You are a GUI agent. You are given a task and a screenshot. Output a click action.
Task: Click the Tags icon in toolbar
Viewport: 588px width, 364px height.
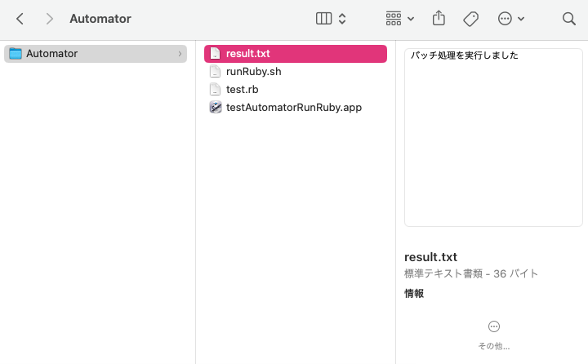470,19
